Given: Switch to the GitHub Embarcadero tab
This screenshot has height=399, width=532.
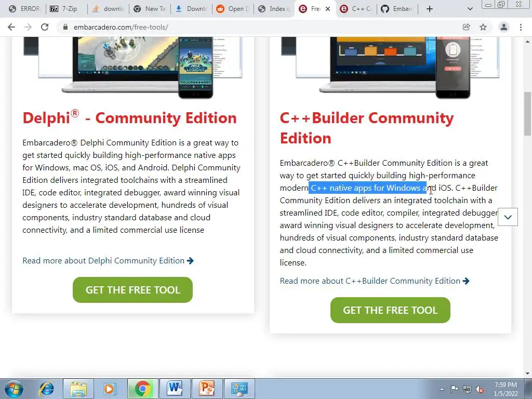Looking at the screenshot, I should coord(397,9).
